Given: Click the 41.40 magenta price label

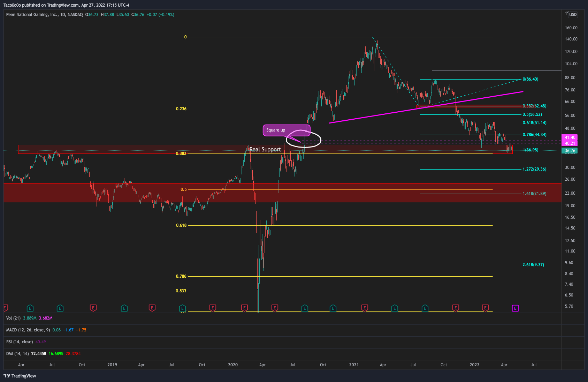Looking at the screenshot, I should coord(570,137).
